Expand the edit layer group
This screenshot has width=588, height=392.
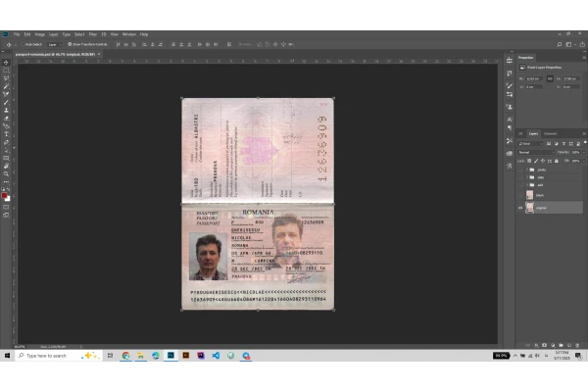[x=527, y=185]
